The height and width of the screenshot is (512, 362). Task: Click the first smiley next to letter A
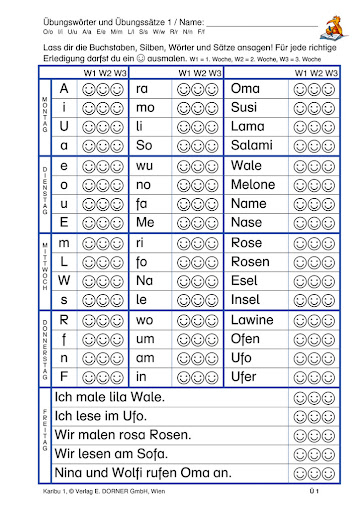click(89, 89)
